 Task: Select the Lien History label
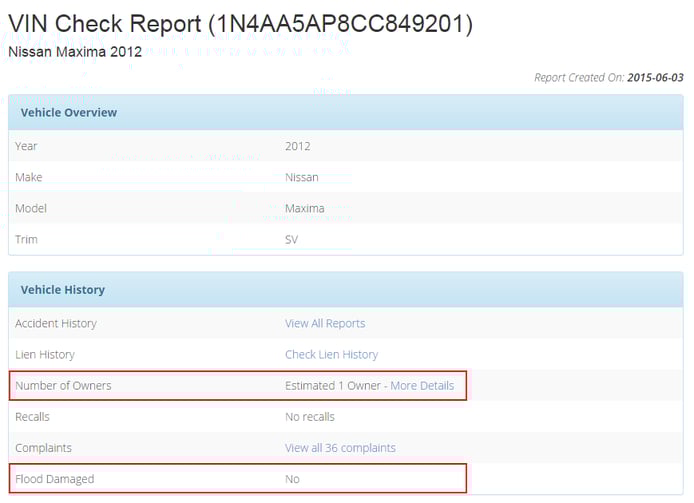[x=45, y=355]
